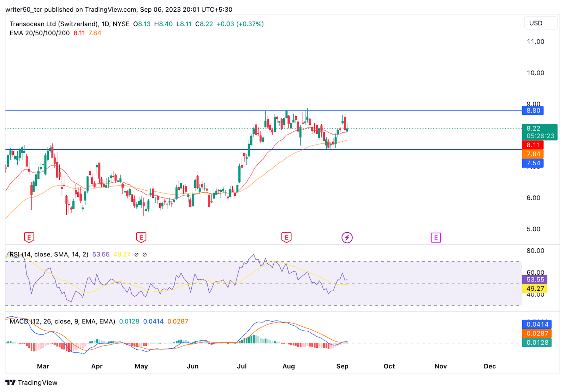The height and width of the screenshot is (392, 565).
Task: Click the Nov label on time axis
Action: click(x=441, y=366)
